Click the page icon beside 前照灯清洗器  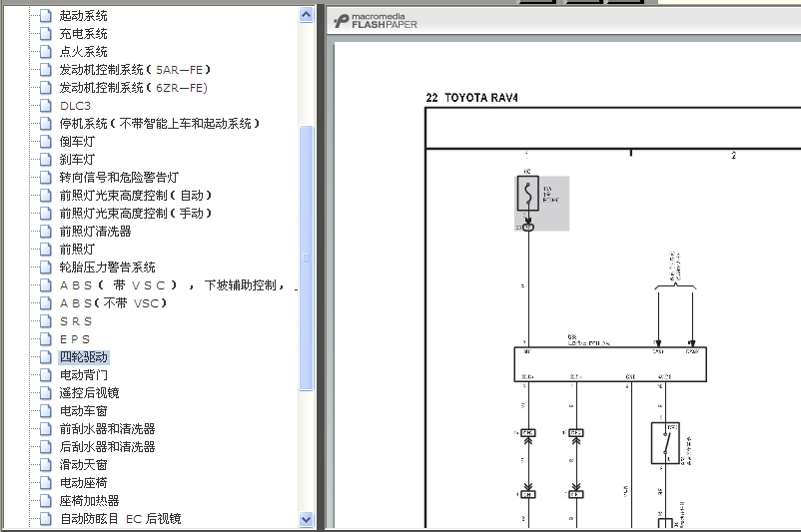click(46, 232)
